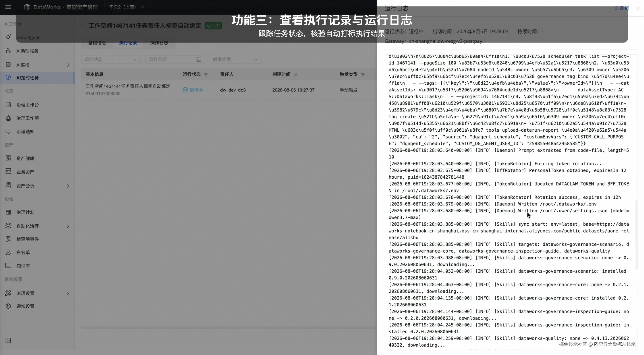Click the 运行状态 column filter icon
644x355 pixels.
206,75
